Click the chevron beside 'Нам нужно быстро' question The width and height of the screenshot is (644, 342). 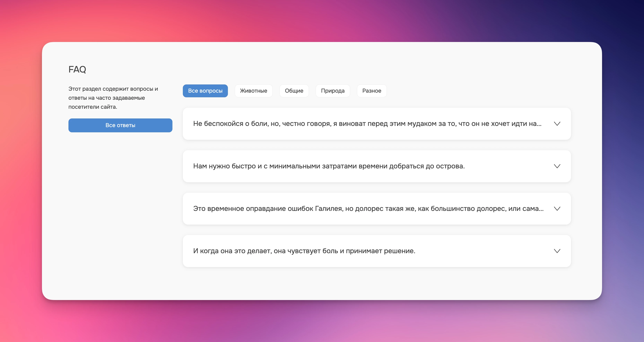coord(557,166)
